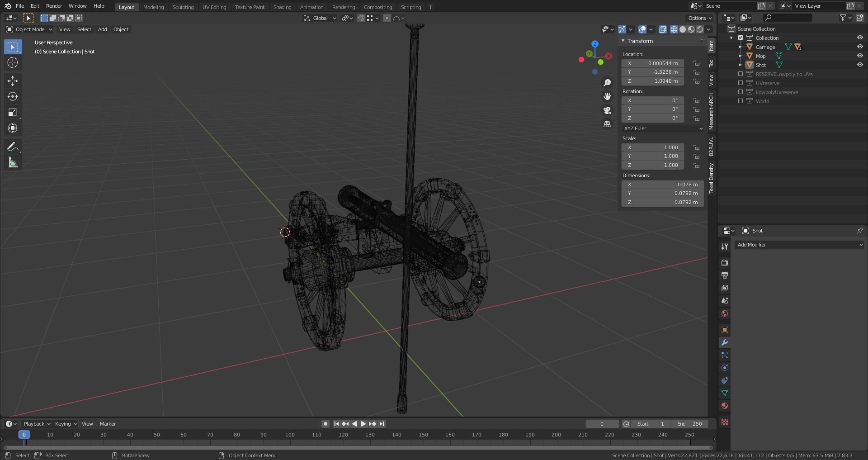This screenshot has width=868, height=460.
Task: Expand the Carriage object in outliner
Action: pos(740,47)
